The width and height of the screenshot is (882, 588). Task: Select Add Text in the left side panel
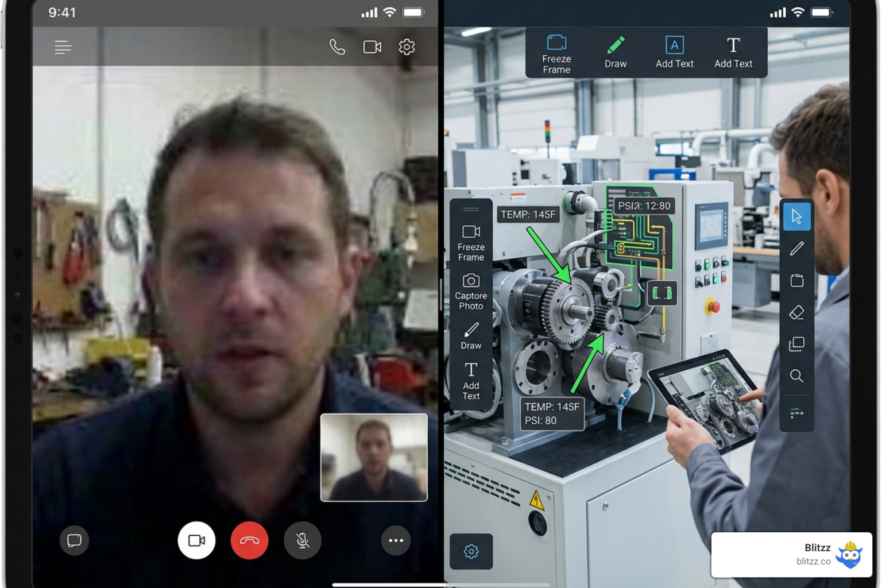pos(471,381)
